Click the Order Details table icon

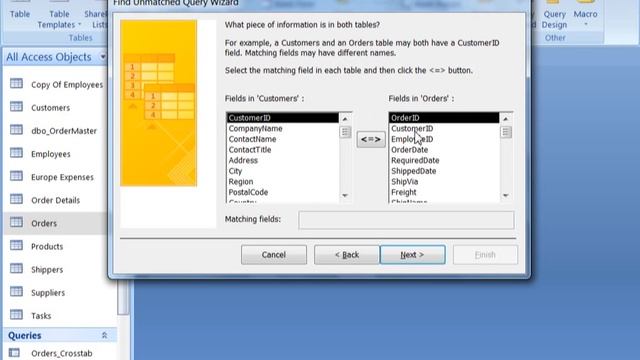coord(16,199)
